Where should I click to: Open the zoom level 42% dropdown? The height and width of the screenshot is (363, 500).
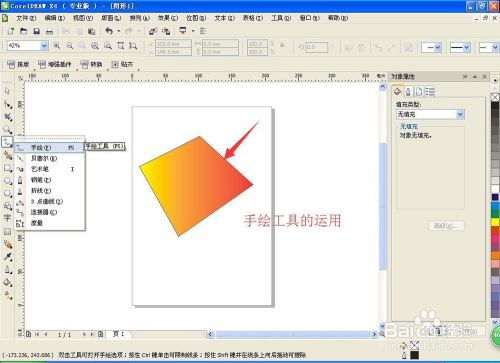point(44,46)
